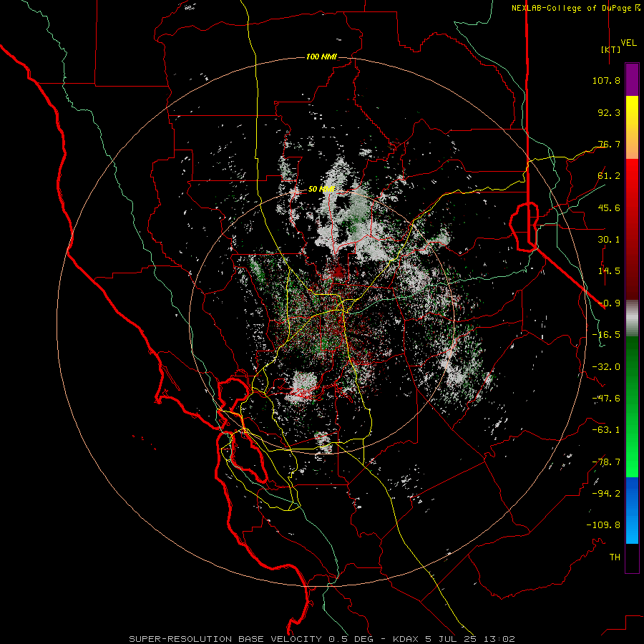This screenshot has height=644, width=644.
Task: Click the 50 NMI range ring label
Action: pyautogui.click(x=321, y=190)
